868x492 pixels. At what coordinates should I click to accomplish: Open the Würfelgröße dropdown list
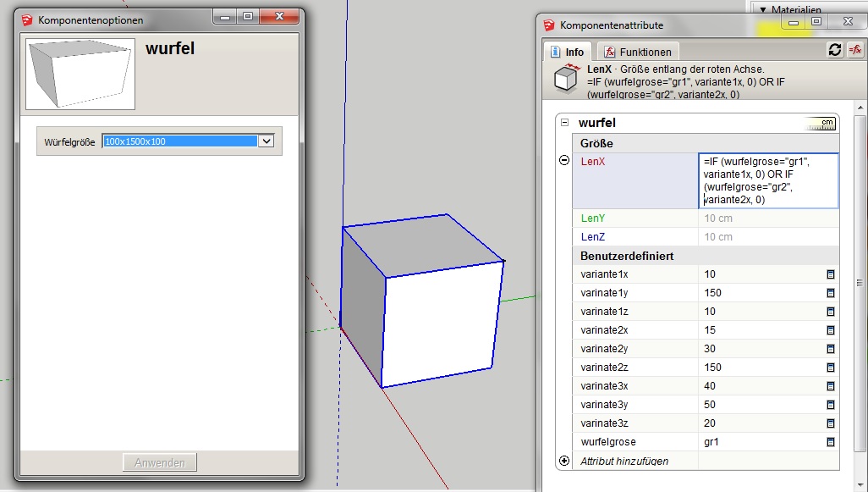266,141
